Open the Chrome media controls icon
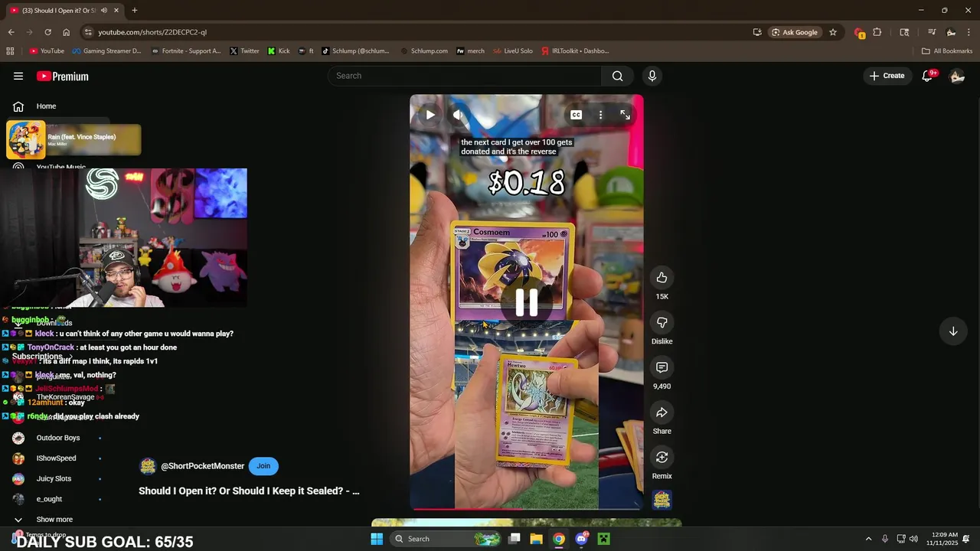 [932, 32]
